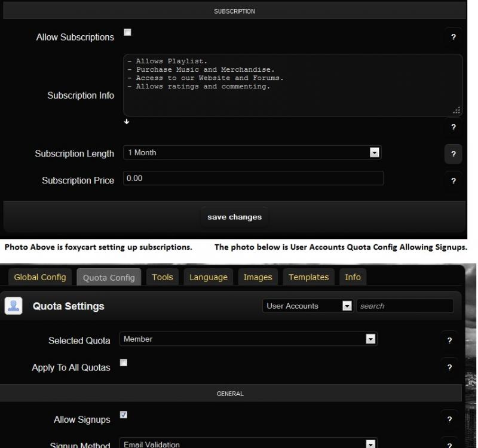Click the Quota Settings search box
The image size is (478, 448).
[x=405, y=306]
